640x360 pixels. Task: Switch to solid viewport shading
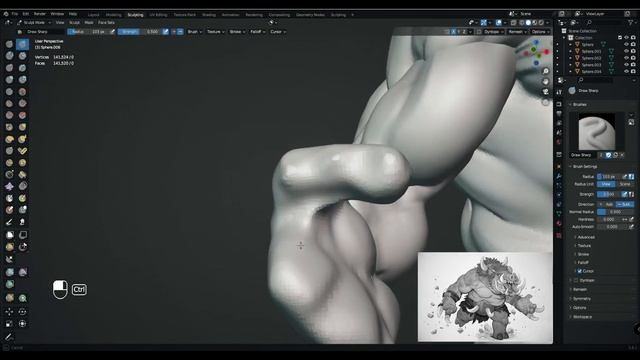[x=528, y=23]
